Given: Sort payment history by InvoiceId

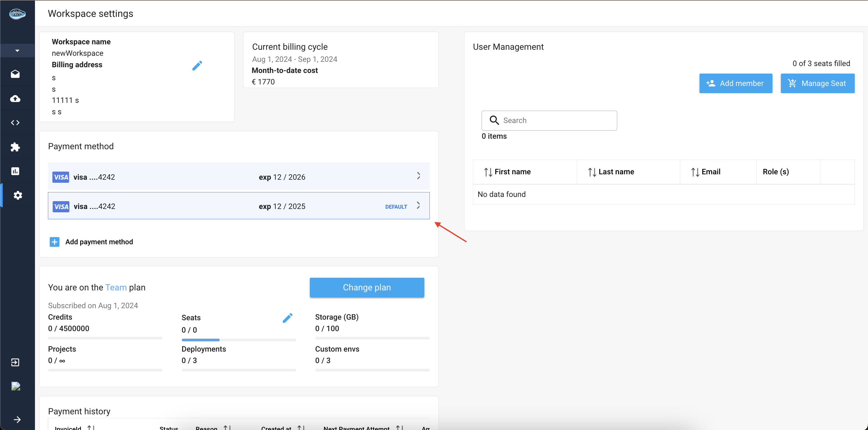Looking at the screenshot, I should (91, 427).
